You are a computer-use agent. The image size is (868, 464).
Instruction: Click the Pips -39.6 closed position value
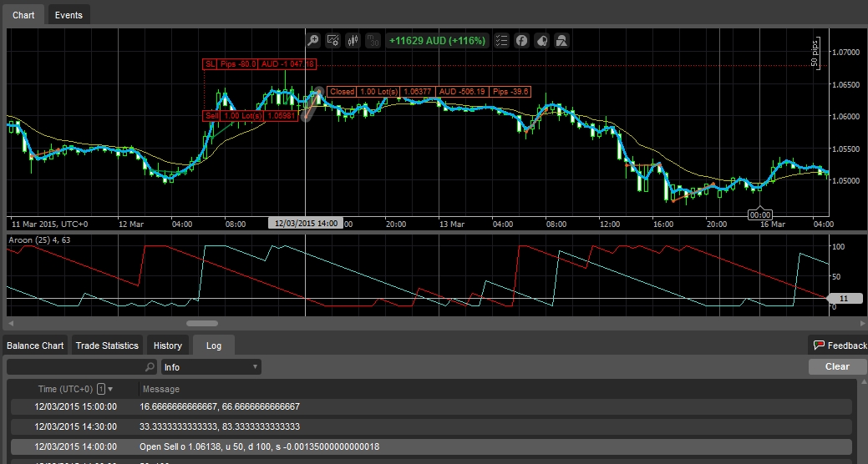click(510, 92)
